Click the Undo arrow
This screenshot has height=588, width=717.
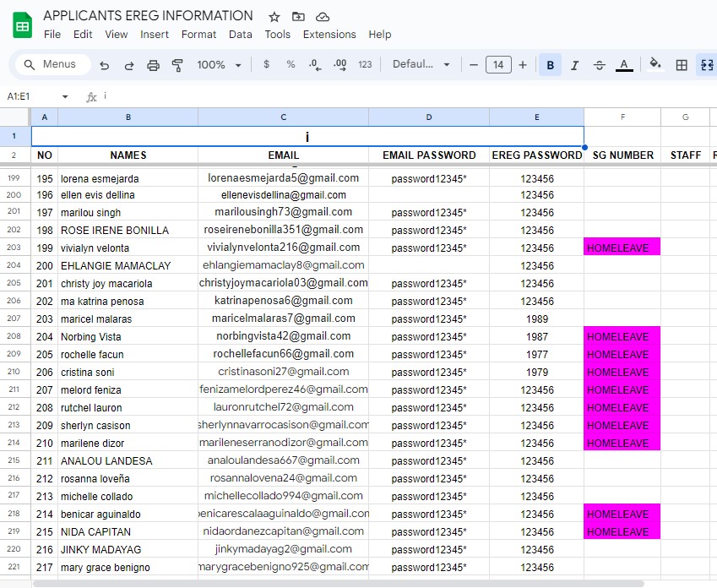(x=105, y=65)
